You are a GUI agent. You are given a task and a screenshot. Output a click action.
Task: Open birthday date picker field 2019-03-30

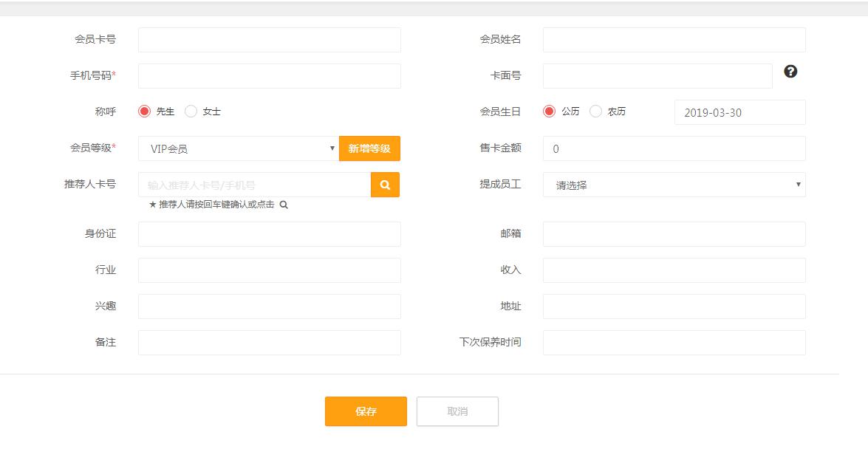point(739,113)
